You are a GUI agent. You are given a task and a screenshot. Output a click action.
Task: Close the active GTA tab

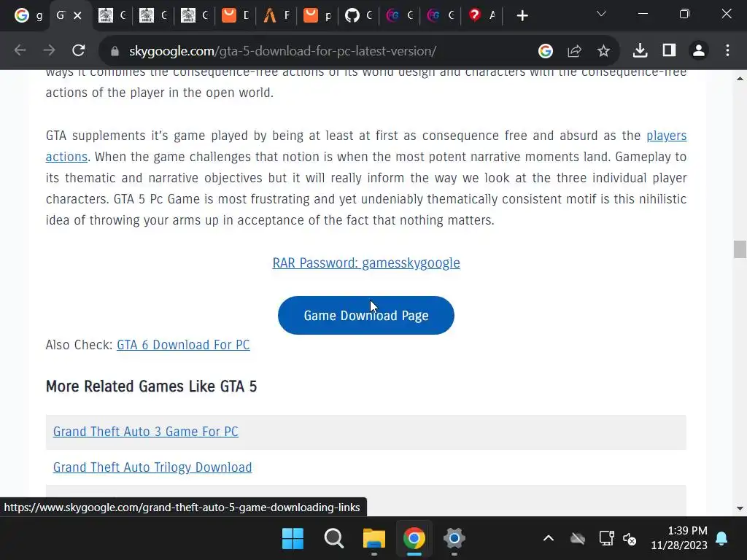coord(77,16)
